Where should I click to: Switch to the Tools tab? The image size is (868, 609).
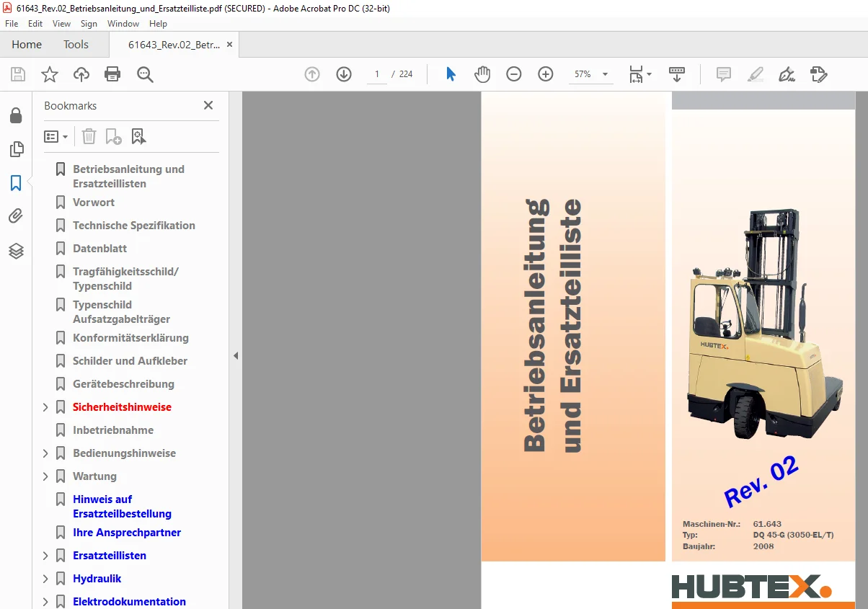click(76, 45)
